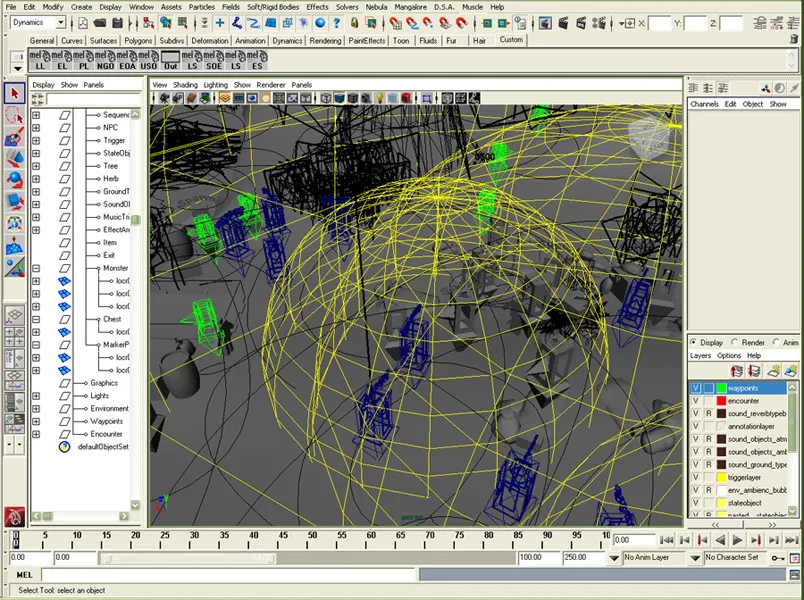Choose the Paint Selection tool

[x=14, y=138]
